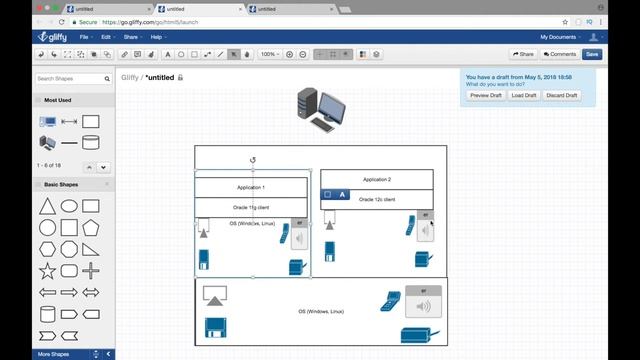
Task: Click the Ungroup shapes toolbar icon
Action: point(81,54)
